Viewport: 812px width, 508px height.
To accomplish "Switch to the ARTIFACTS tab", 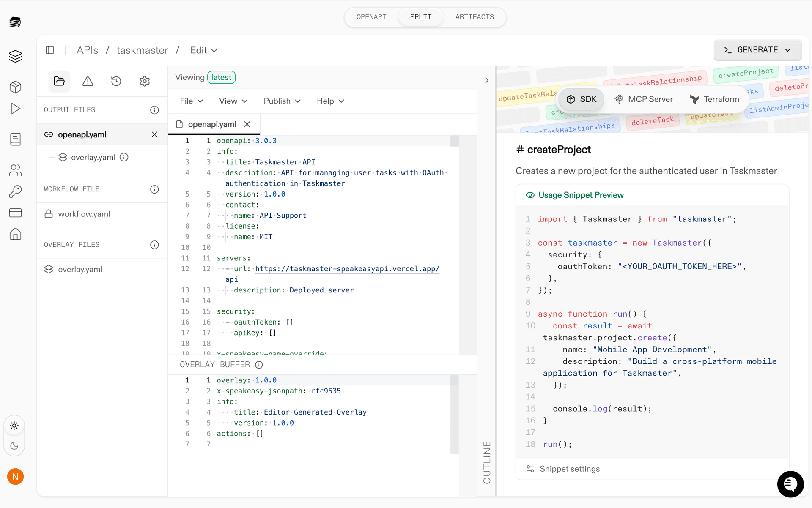I will [474, 17].
